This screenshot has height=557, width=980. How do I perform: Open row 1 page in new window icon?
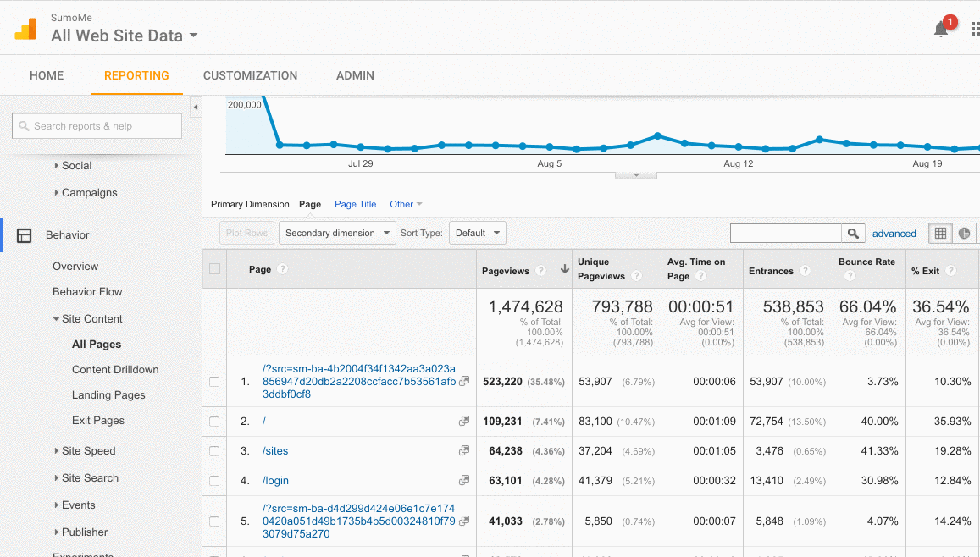point(464,381)
